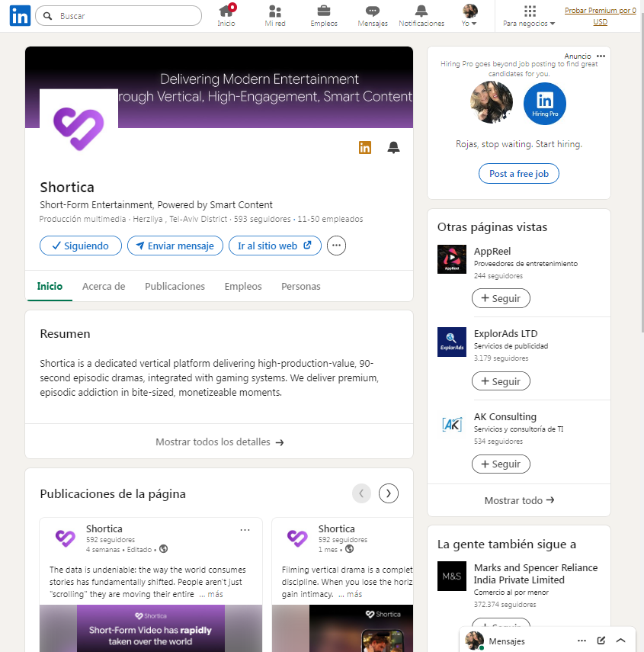Open the more options circle beside Ir al sitio web
This screenshot has width=644, height=652.
click(x=336, y=246)
